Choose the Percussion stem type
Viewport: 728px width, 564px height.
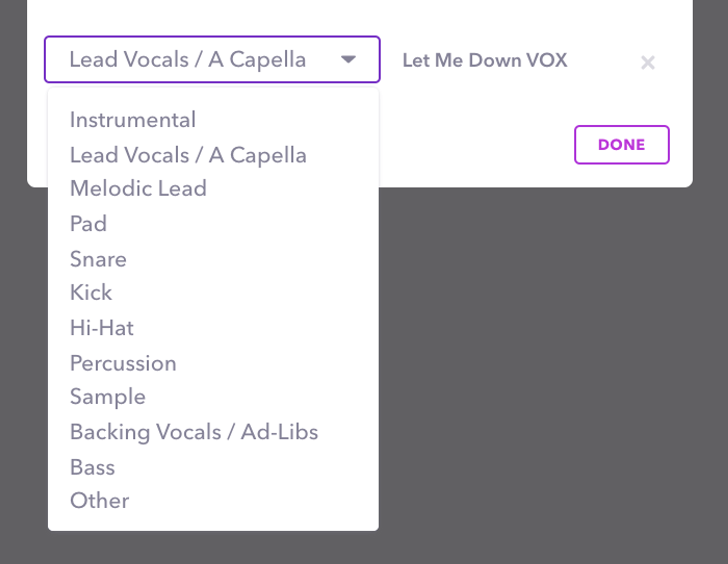point(123,363)
